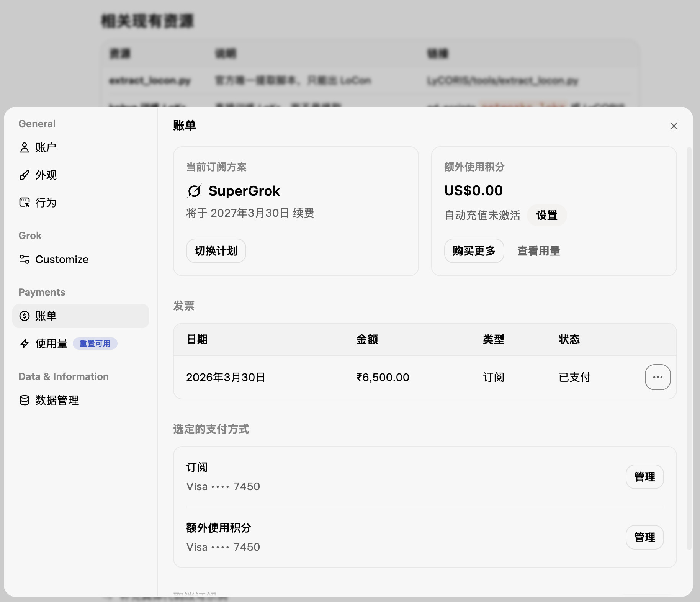700x602 pixels.
Task: Click the Customize sliders icon
Action: point(25,259)
